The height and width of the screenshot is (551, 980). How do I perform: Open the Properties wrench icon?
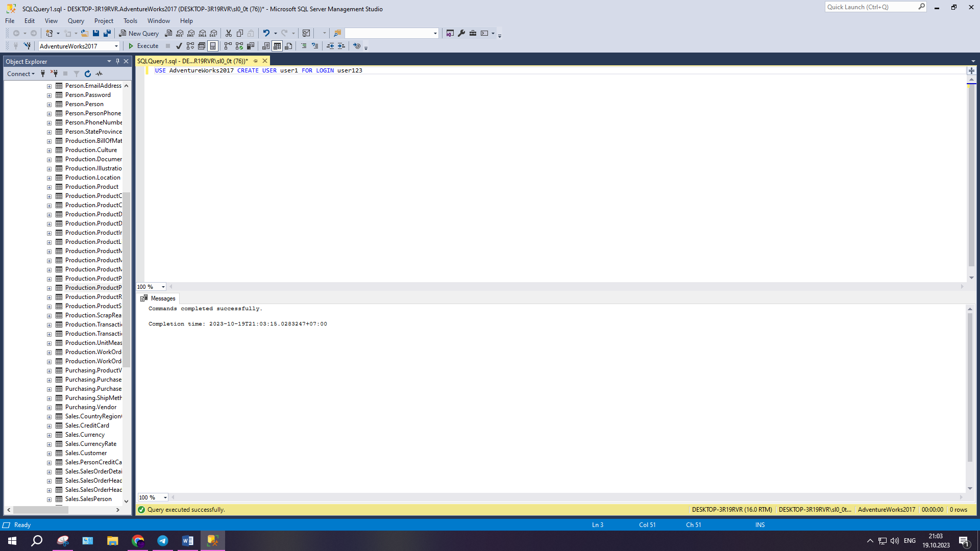click(461, 33)
